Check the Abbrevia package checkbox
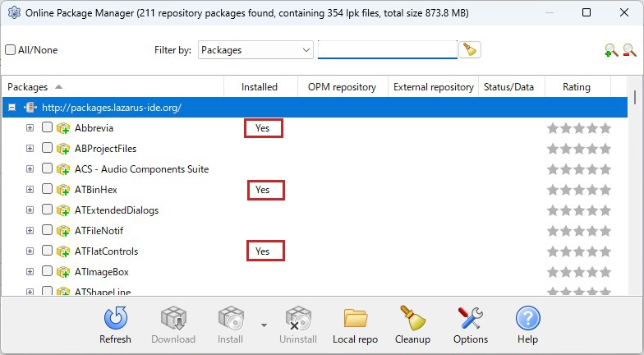 tap(47, 128)
